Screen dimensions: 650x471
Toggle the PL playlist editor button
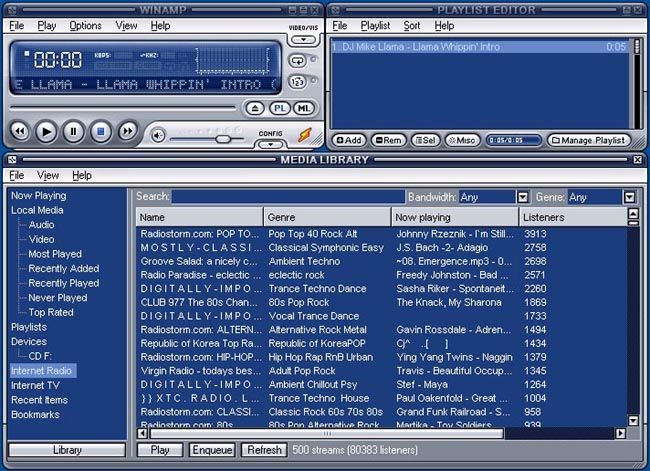coord(280,109)
